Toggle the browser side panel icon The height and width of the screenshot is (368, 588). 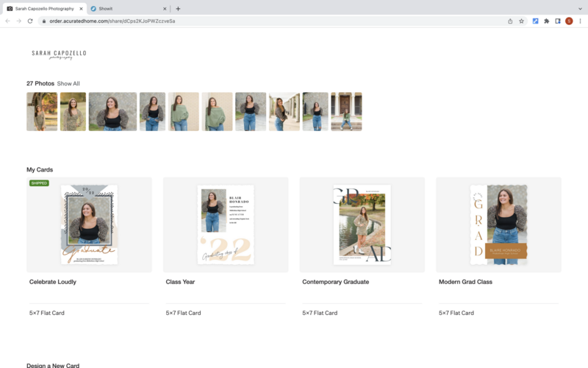tap(558, 21)
